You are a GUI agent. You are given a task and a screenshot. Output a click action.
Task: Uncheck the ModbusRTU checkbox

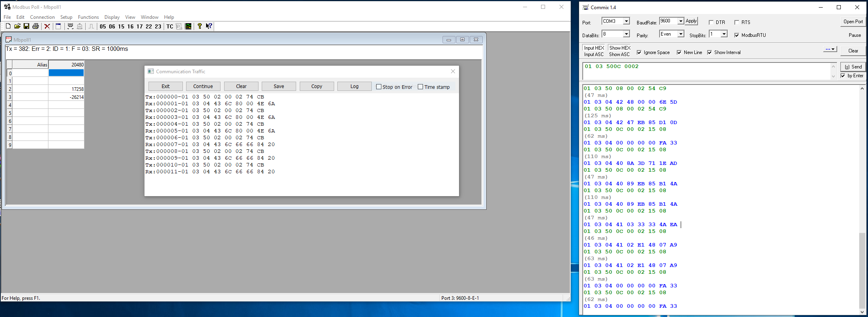[737, 35]
